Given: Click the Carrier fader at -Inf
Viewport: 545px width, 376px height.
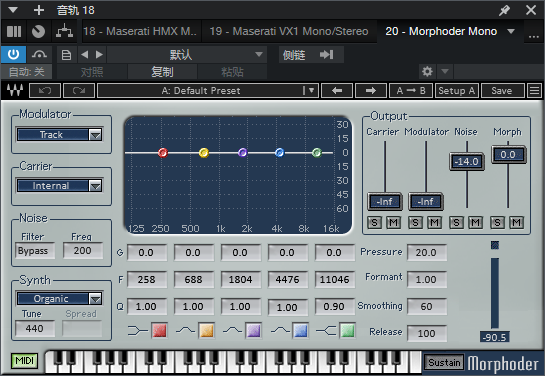Looking at the screenshot, I should point(385,202).
